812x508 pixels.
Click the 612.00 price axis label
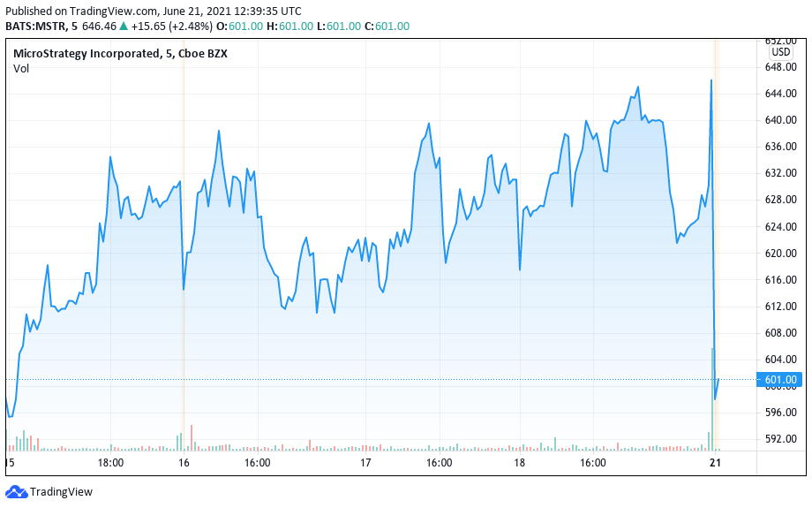click(x=780, y=307)
